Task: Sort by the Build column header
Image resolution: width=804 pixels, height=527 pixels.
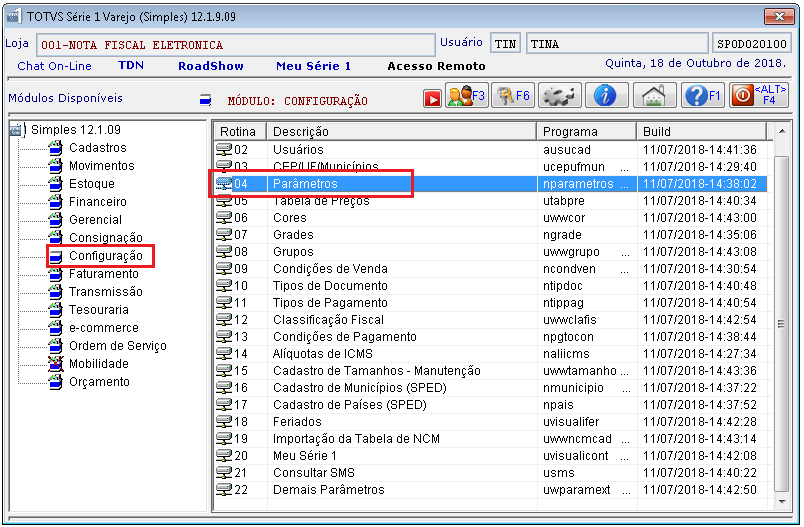Action: coord(701,131)
